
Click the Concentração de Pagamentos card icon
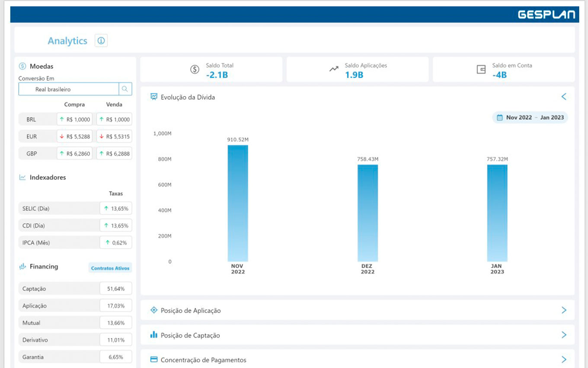(153, 360)
